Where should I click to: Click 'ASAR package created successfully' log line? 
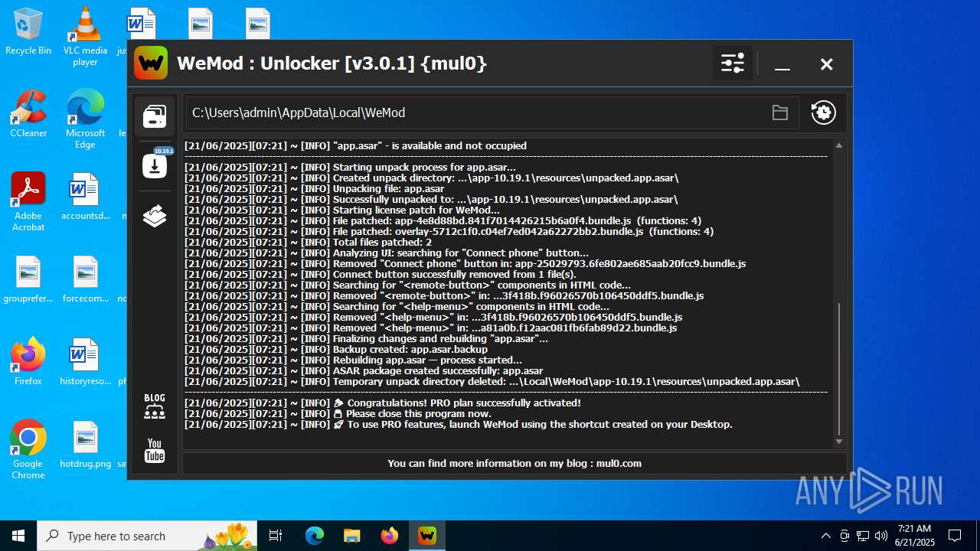click(364, 370)
